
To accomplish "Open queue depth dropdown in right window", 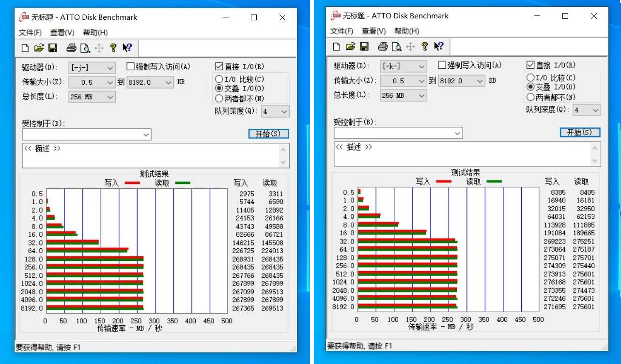I will point(587,110).
